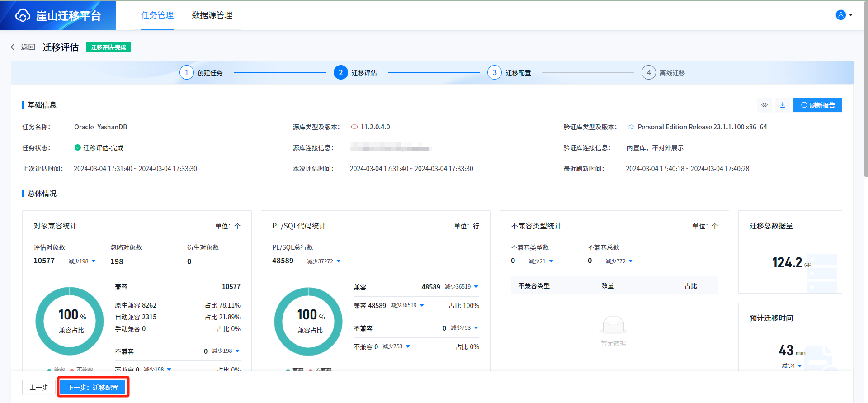The height and width of the screenshot is (403, 868).
Task: Go back with the 上一步 button
Action: (39, 388)
